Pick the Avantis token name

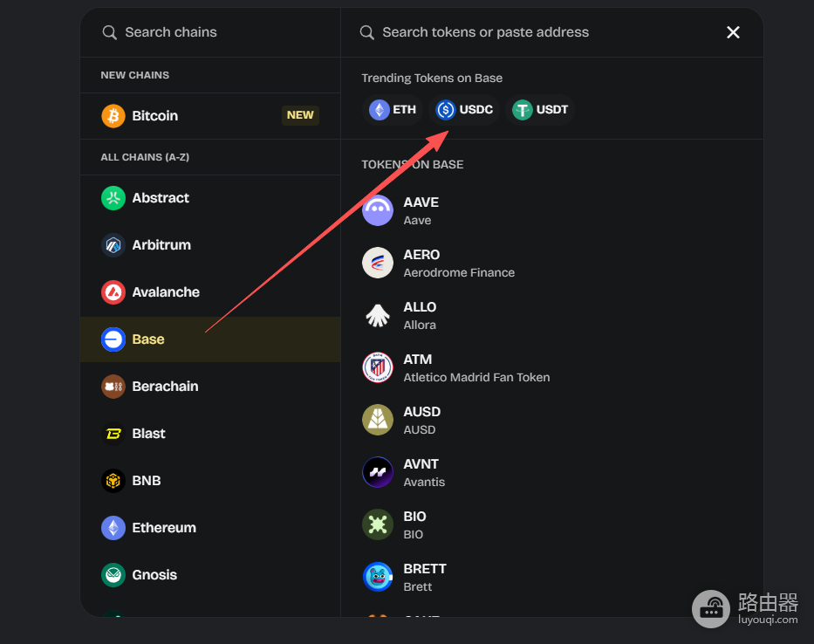pyautogui.click(x=424, y=483)
